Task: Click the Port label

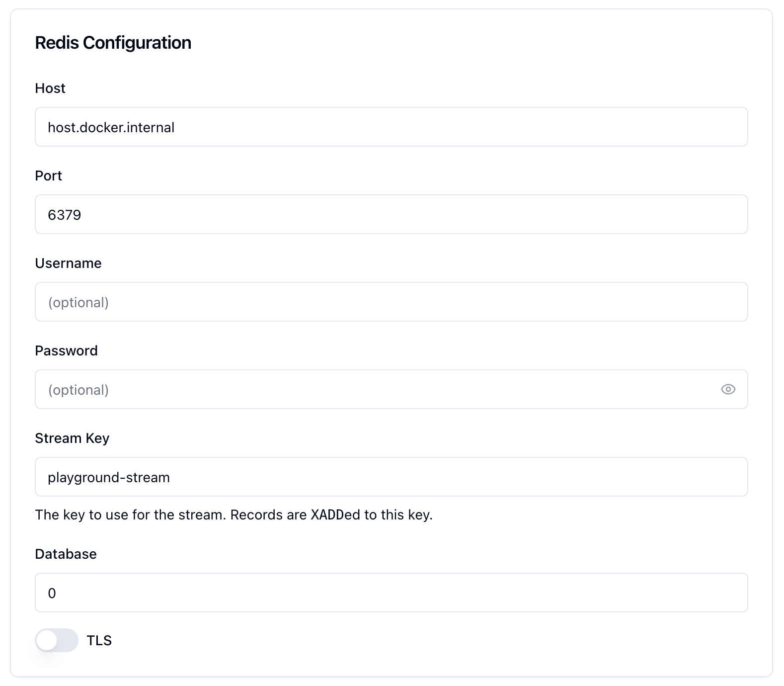Action: (x=48, y=175)
